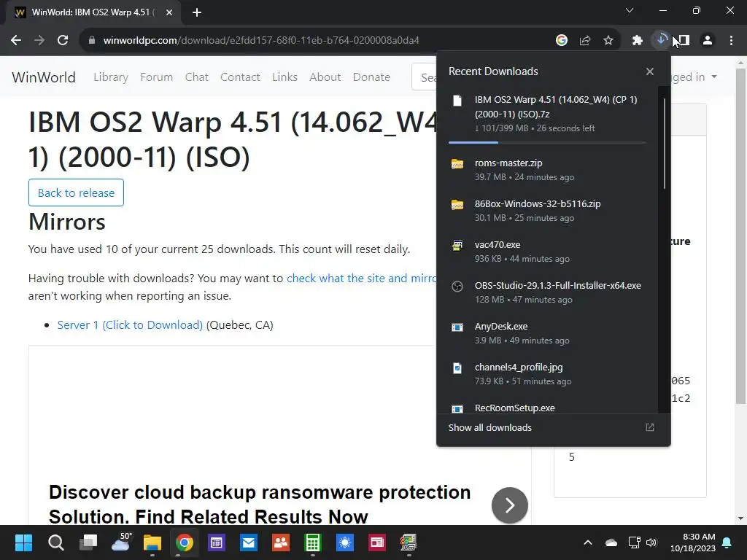
Task: Open File Explorer from taskbar
Action: pos(152,542)
